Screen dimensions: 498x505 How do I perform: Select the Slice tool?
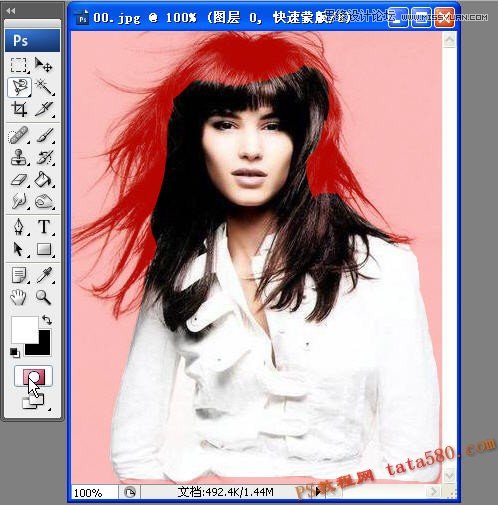(44, 109)
